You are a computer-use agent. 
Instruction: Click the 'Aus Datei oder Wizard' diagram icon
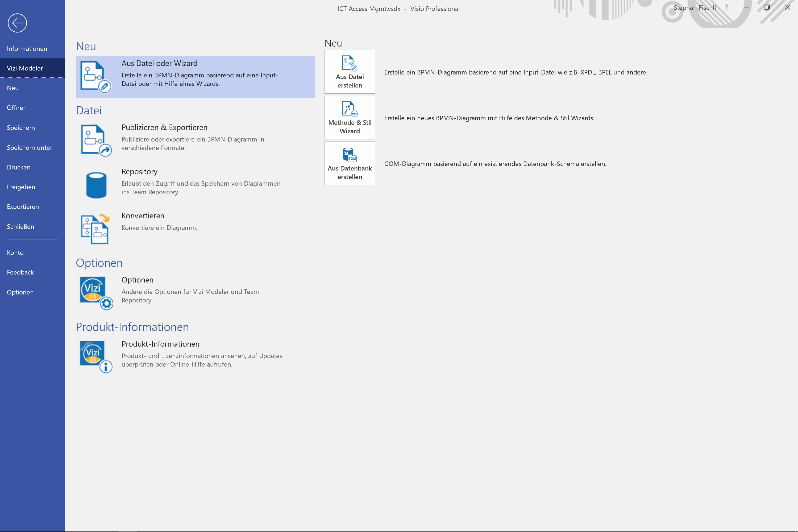(96, 77)
